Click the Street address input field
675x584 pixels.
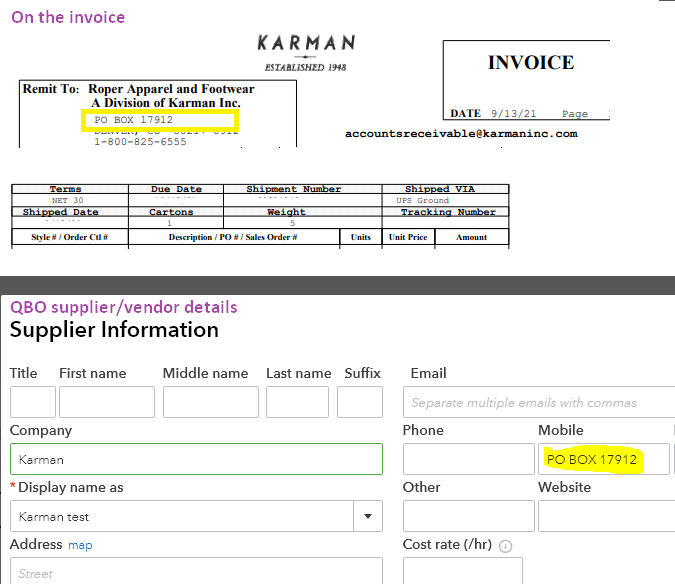click(196, 571)
